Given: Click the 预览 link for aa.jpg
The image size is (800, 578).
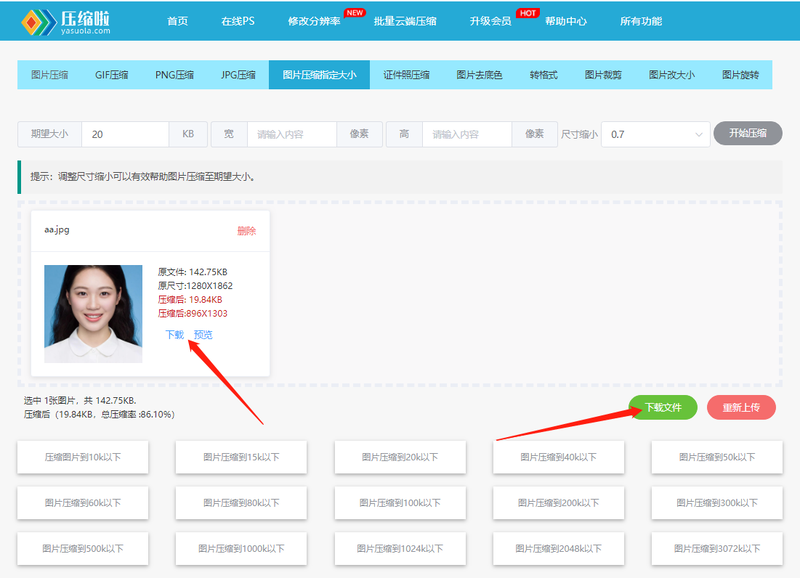Looking at the screenshot, I should pos(203,335).
